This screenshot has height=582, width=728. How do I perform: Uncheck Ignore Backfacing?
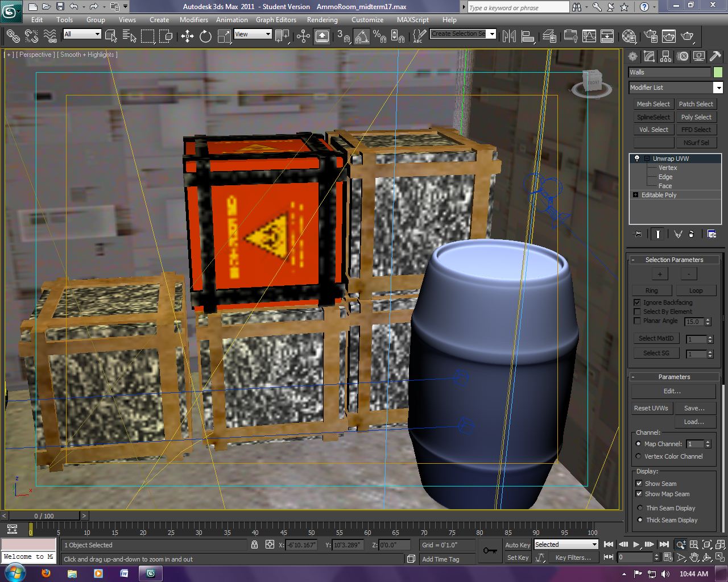coord(637,302)
